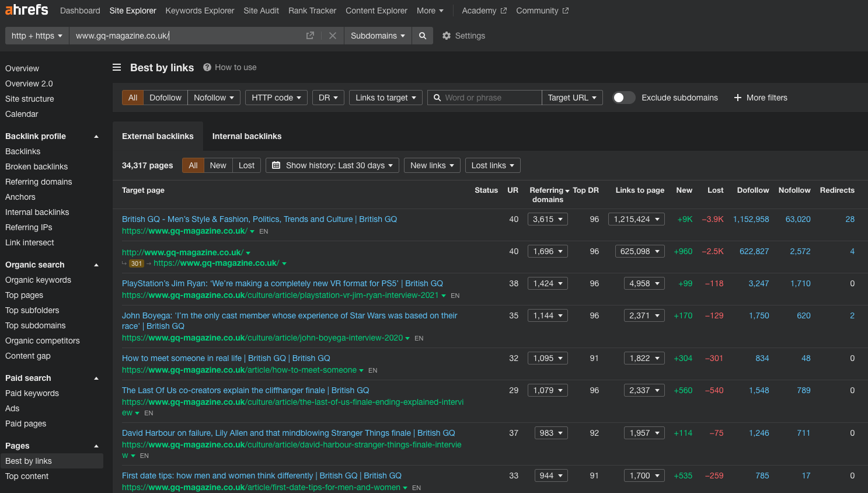
Task: Click the magnifier search button
Action: pos(423,36)
